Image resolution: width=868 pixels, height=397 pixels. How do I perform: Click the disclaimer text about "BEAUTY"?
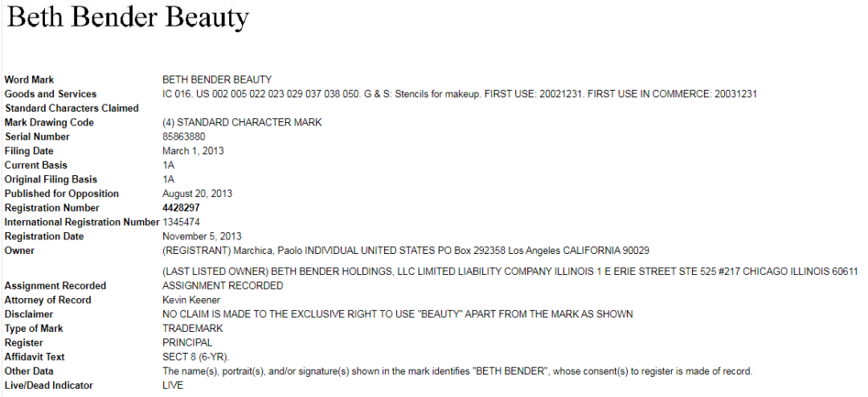coord(397,314)
